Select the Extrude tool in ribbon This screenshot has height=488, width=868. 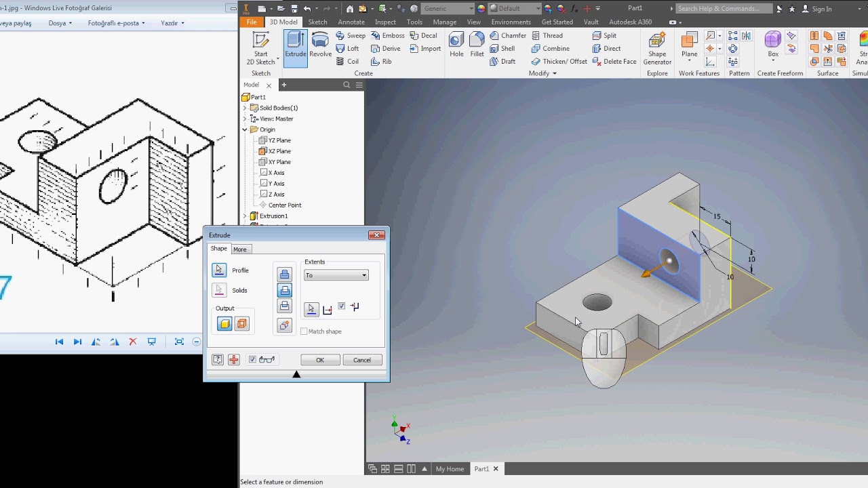coord(296,47)
